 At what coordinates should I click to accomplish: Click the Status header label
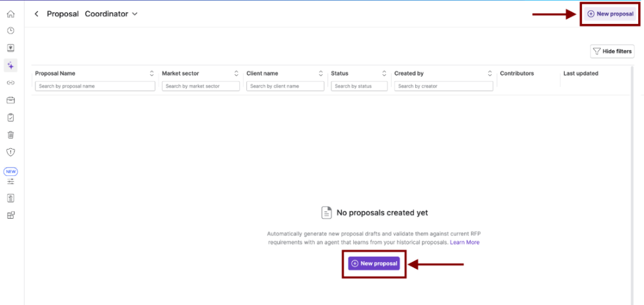tap(340, 74)
